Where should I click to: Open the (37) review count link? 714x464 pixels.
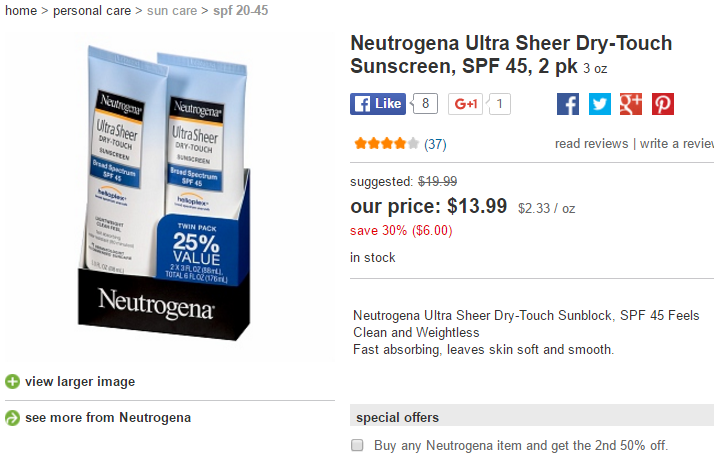(x=435, y=144)
